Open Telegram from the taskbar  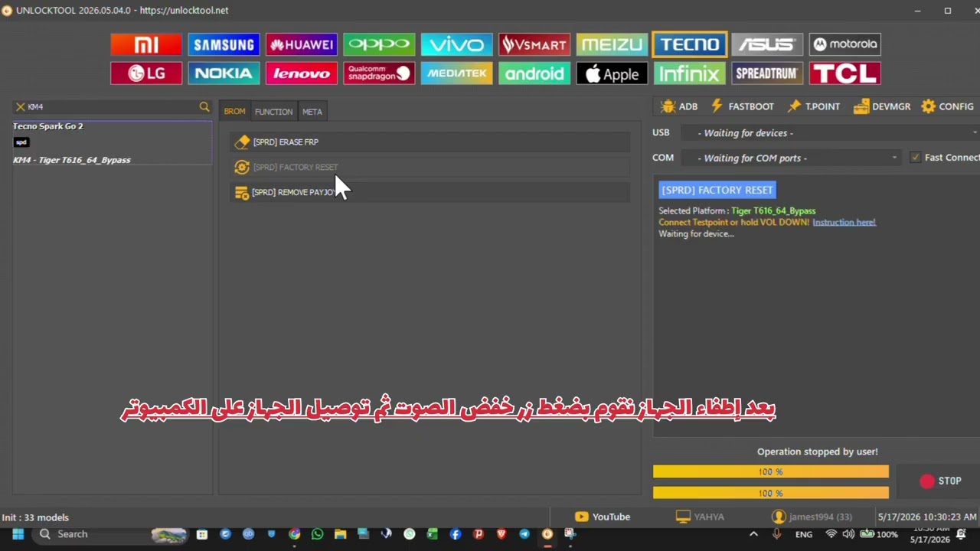point(524,534)
